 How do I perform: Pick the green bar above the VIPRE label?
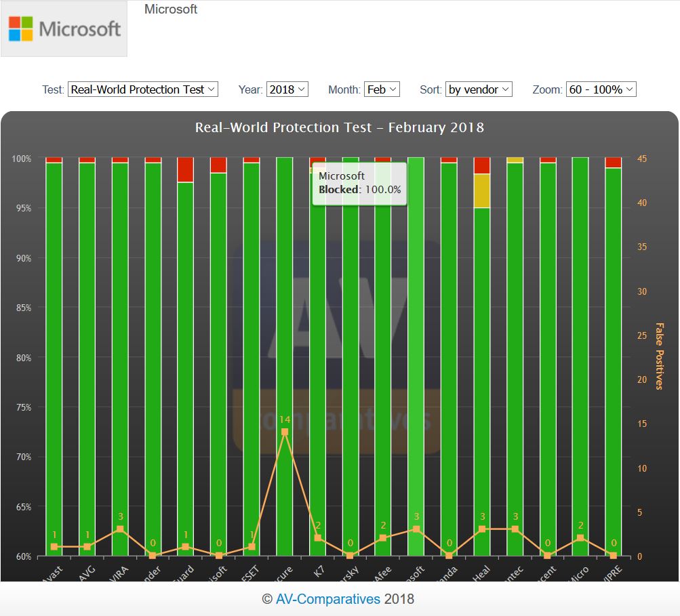pos(613,362)
